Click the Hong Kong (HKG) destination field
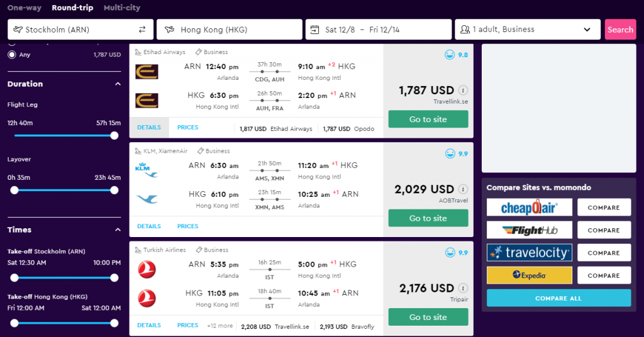 tap(229, 30)
